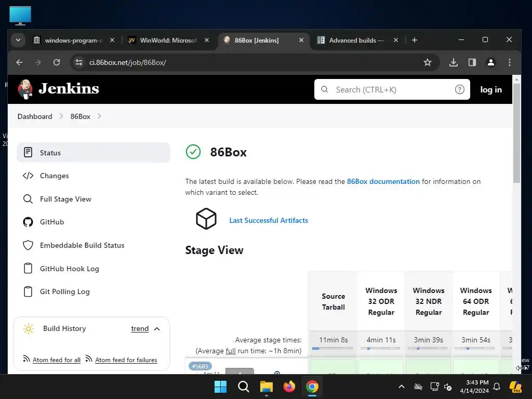This screenshot has width=532, height=399.
Task: Open the tab search dropdown
Action: tap(18, 40)
